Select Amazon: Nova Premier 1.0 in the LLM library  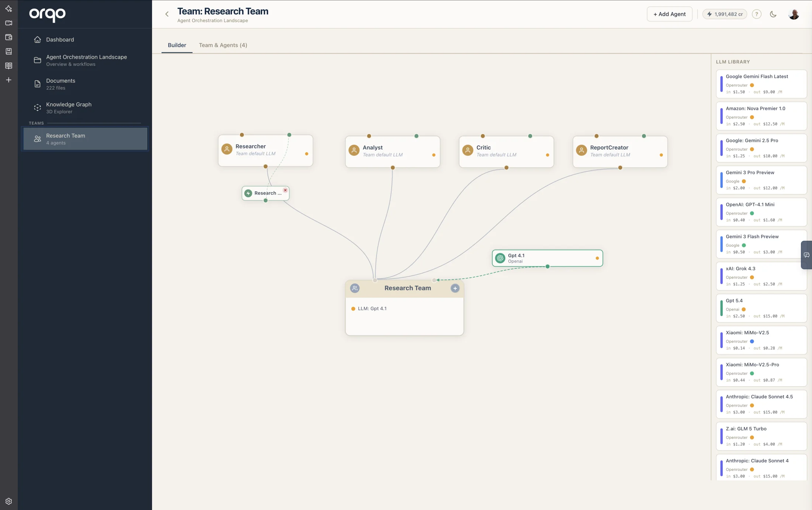pos(761,116)
